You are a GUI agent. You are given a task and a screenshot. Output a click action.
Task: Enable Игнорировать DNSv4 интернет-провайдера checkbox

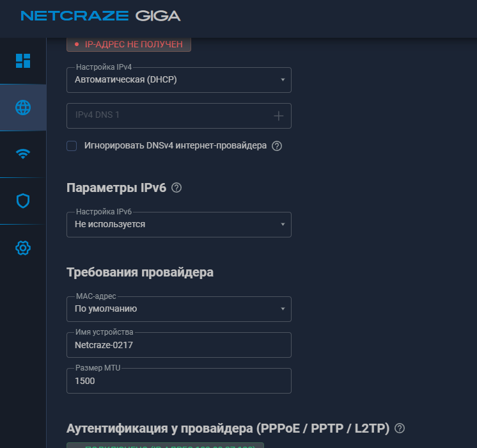point(72,146)
